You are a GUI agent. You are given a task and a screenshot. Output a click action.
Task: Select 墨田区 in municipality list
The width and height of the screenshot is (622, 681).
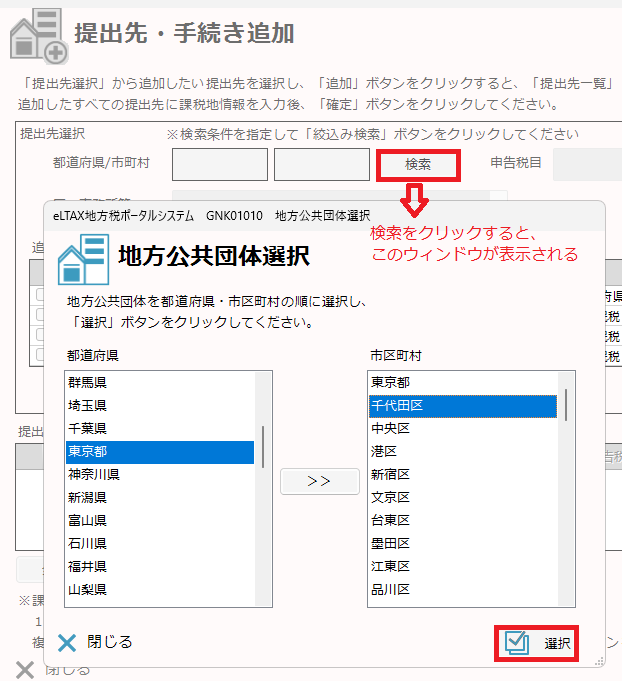[463, 544]
